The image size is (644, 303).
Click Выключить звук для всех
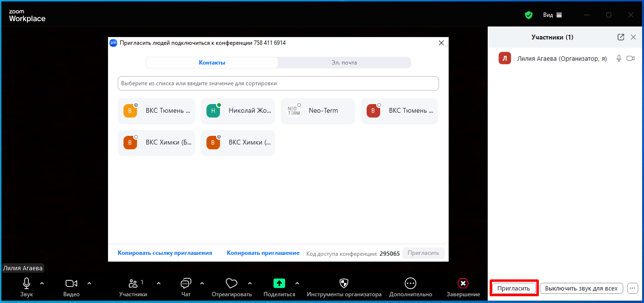tap(581, 289)
